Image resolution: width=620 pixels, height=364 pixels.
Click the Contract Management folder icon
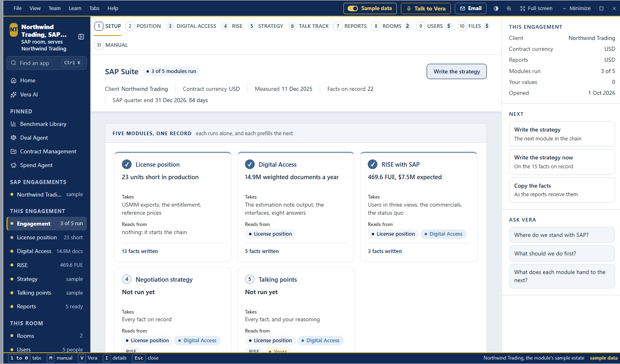coord(14,151)
